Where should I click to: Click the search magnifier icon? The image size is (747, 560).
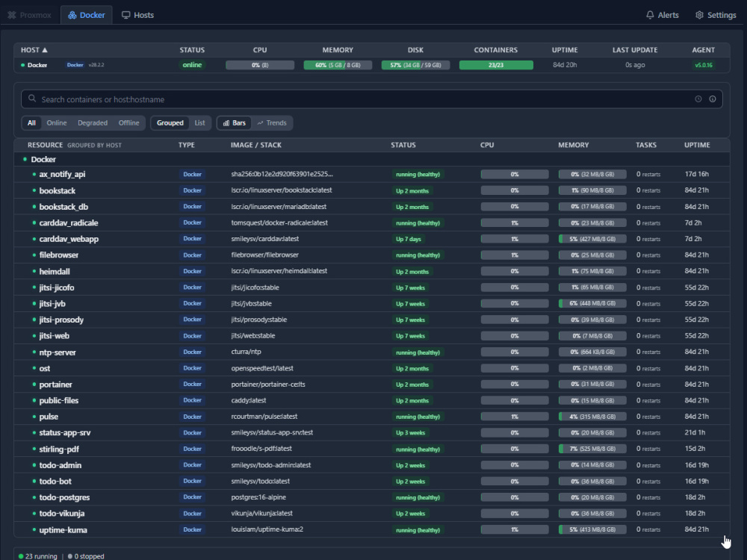(32, 99)
